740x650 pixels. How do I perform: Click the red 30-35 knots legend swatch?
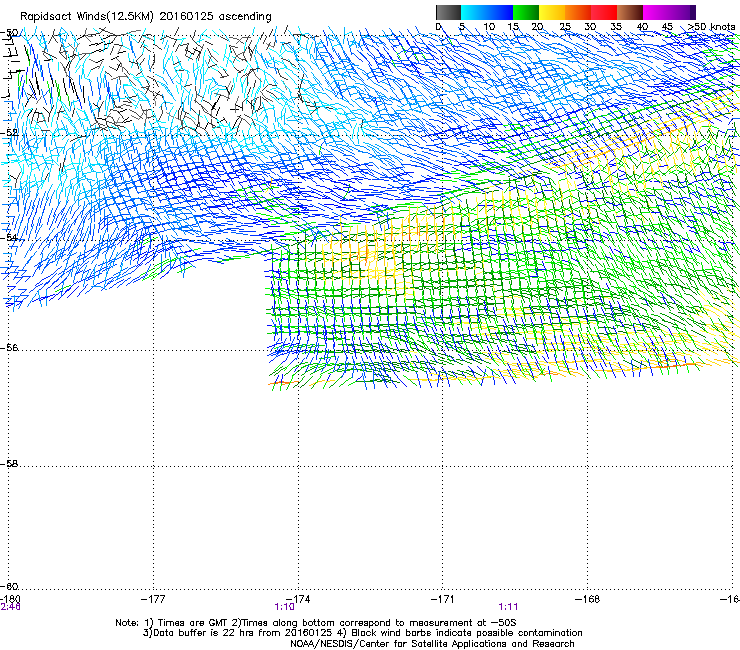(604, 12)
